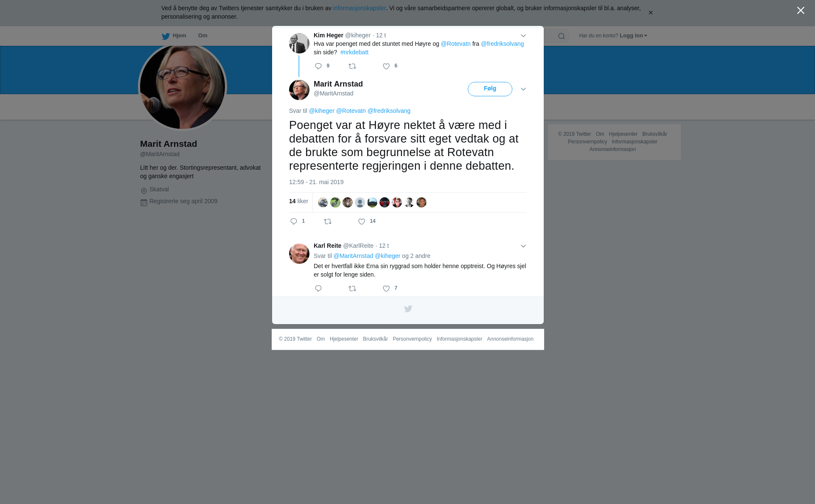815x504 pixels.
Task: Open first liker's avatar thumbnail
Action: [323, 202]
